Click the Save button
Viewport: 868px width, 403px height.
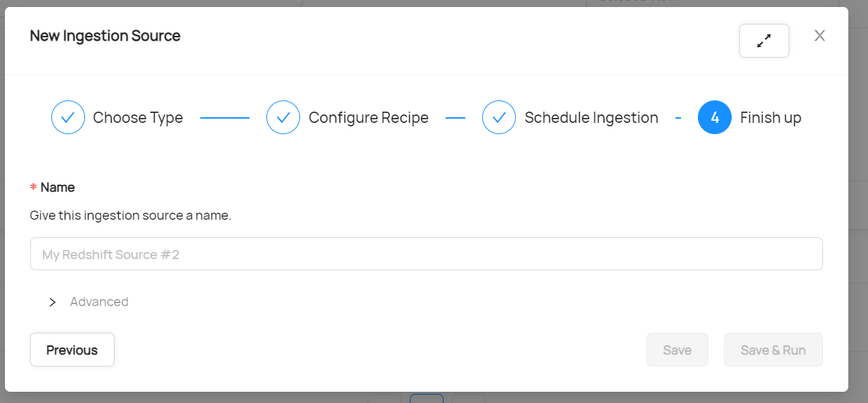pyautogui.click(x=678, y=350)
